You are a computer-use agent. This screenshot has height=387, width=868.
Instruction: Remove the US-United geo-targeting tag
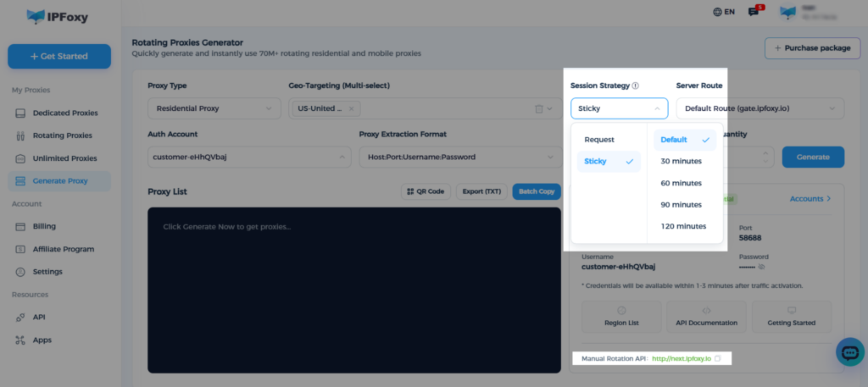(x=352, y=109)
